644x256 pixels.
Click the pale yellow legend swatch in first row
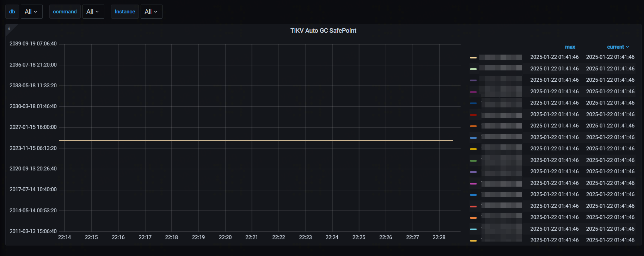pos(473,57)
